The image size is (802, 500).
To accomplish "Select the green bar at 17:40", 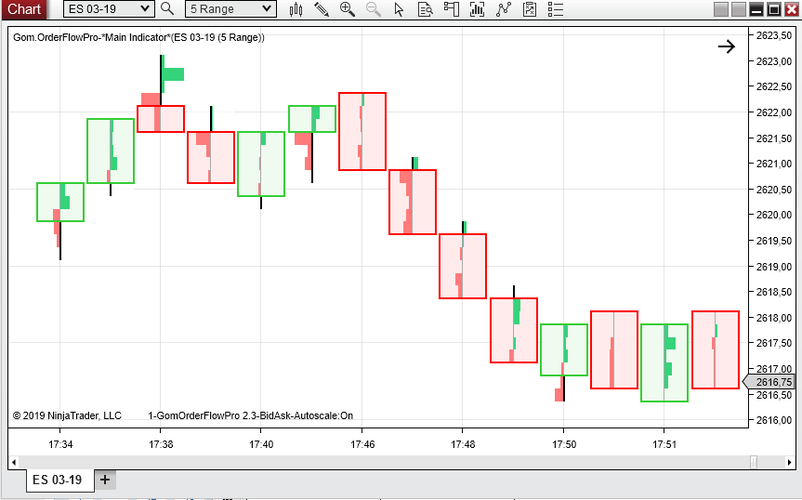I will (261, 164).
